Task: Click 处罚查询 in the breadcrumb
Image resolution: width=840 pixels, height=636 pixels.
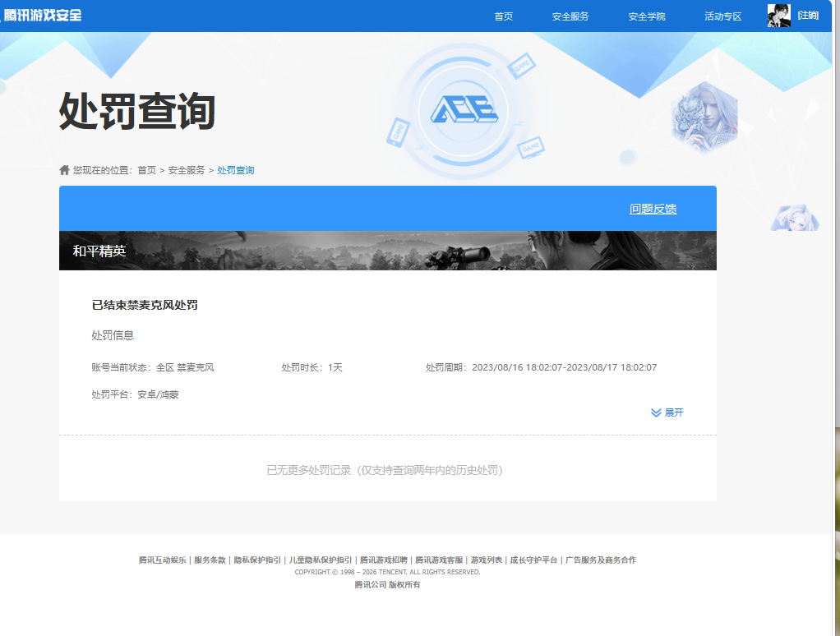Action: 236,170
